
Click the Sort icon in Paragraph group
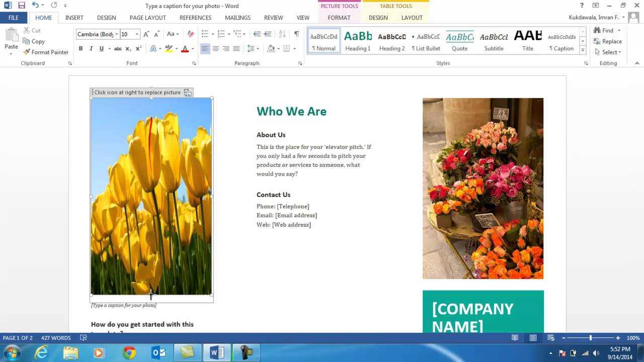tap(282, 34)
